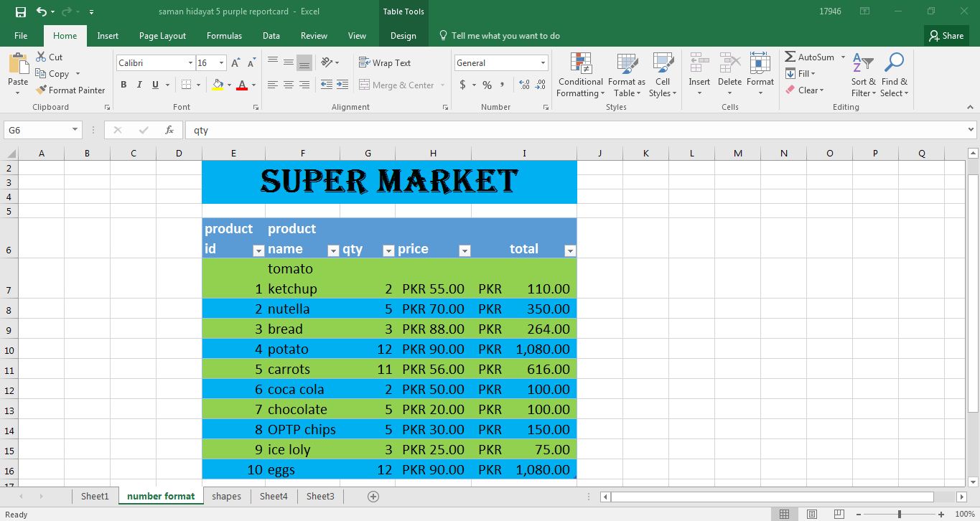The image size is (980, 521).
Task: Open Conditional Formatting options
Action: click(x=580, y=75)
